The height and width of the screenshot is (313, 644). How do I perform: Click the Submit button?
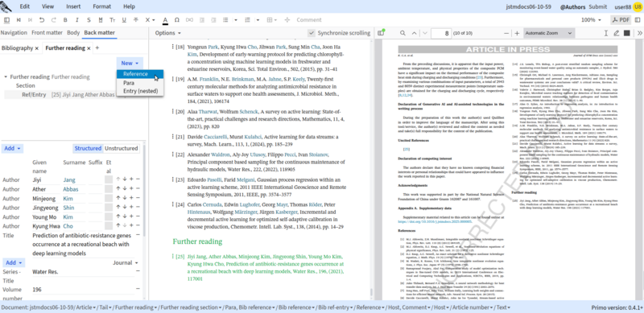pos(597,6)
